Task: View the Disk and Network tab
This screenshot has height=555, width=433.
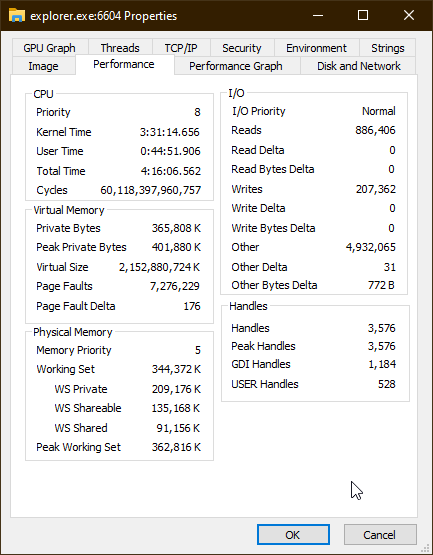Action: click(358, 66)
